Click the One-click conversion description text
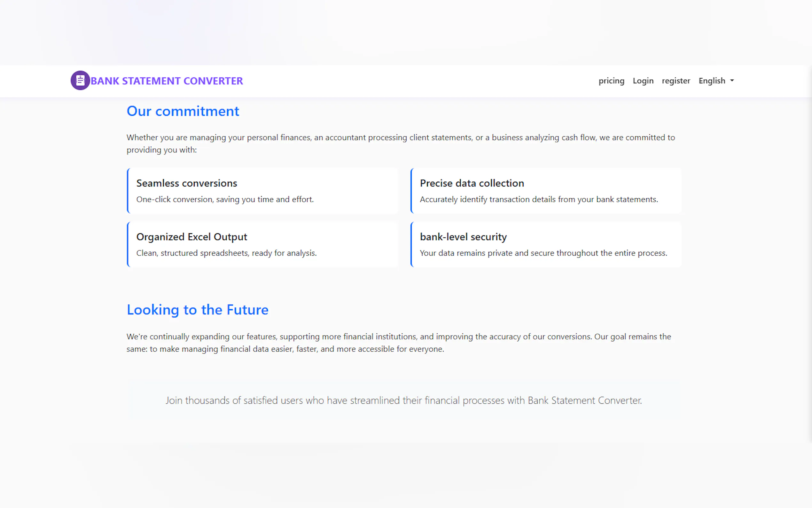Screen dimensions: 812x508 [x=225, y=200]
